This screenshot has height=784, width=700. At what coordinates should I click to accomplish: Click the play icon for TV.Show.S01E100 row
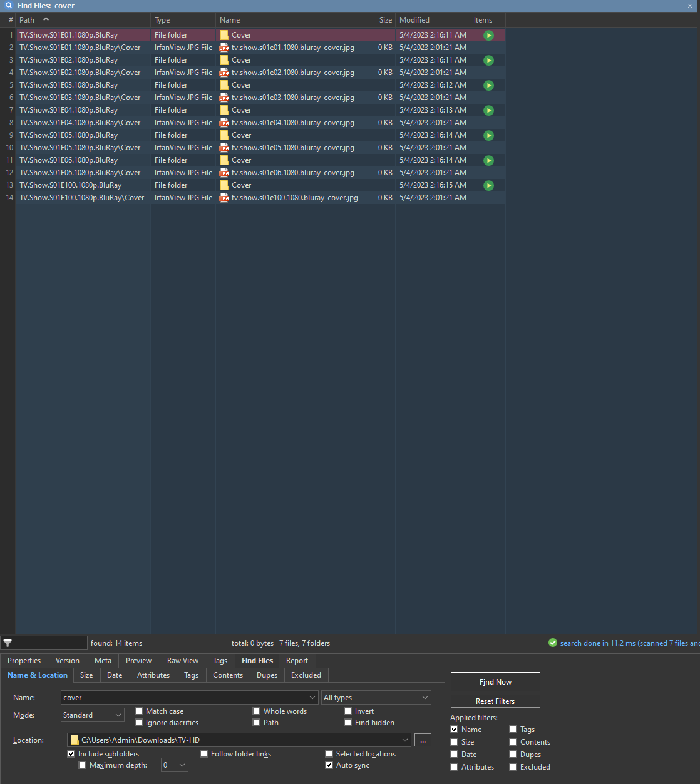point(488,185)
